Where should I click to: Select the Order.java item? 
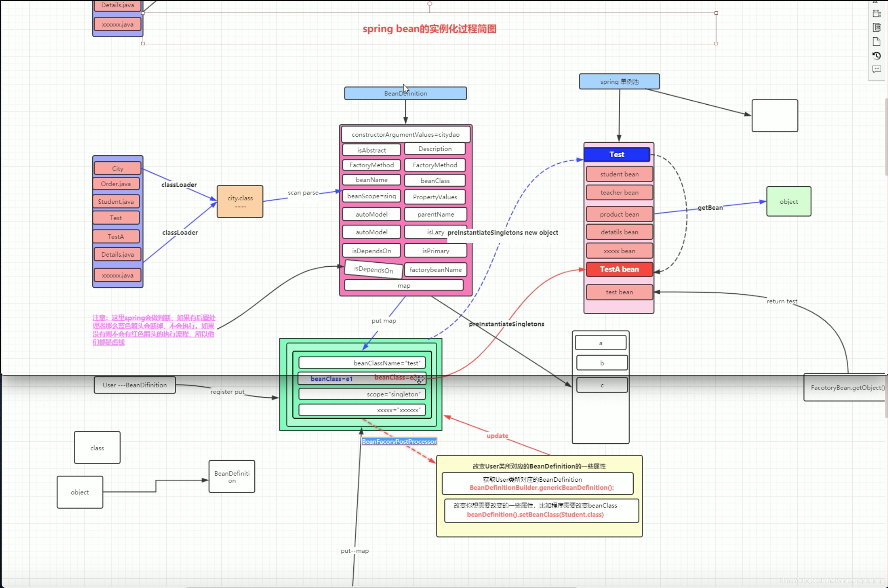(x=116, y=184)
